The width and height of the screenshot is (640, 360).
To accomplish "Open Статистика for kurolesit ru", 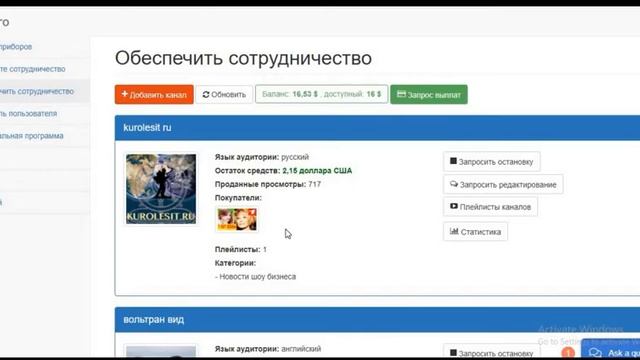I will (476, 232).
